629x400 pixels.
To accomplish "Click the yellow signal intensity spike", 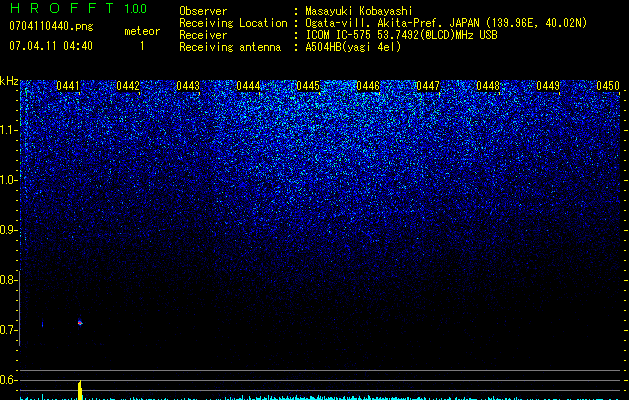I will pyautogui.click(x=80, y=390).
